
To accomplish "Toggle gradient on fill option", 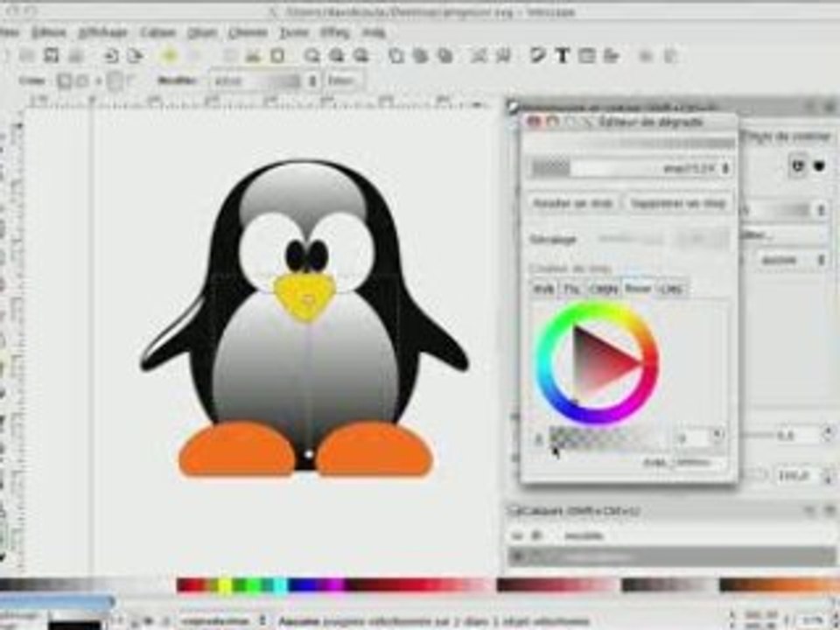I will (115, 80).
